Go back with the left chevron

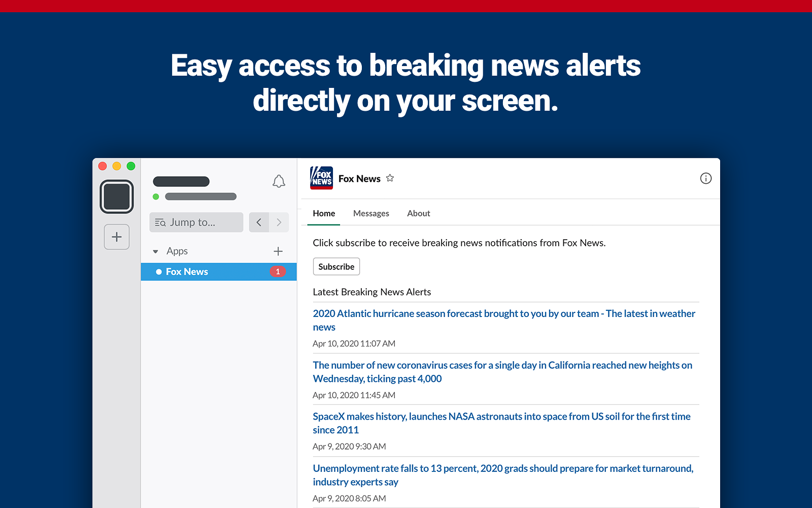point(259,223)
